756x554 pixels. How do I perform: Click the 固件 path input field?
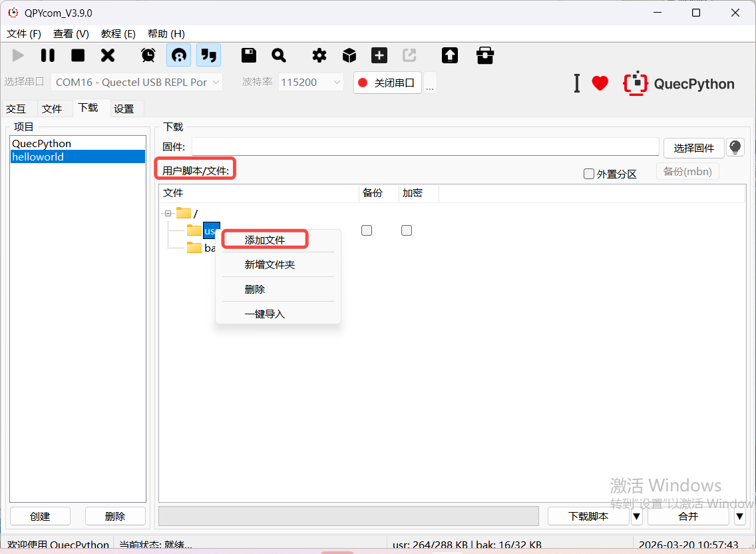[425, 147]
